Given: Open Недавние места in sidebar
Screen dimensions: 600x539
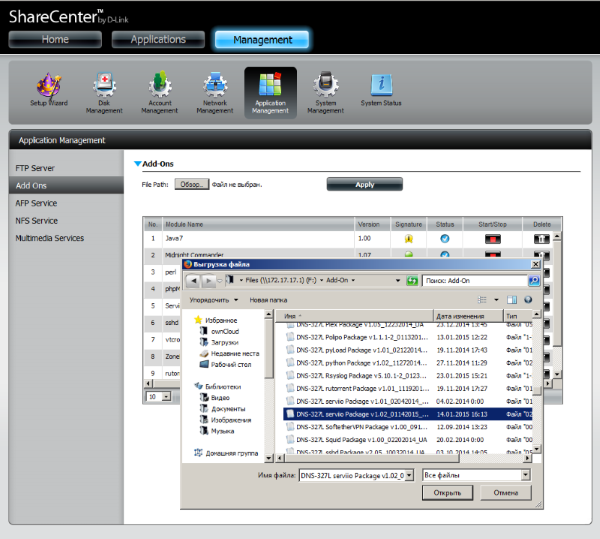Looking at the screenshot, I should (x=230, y=353).
